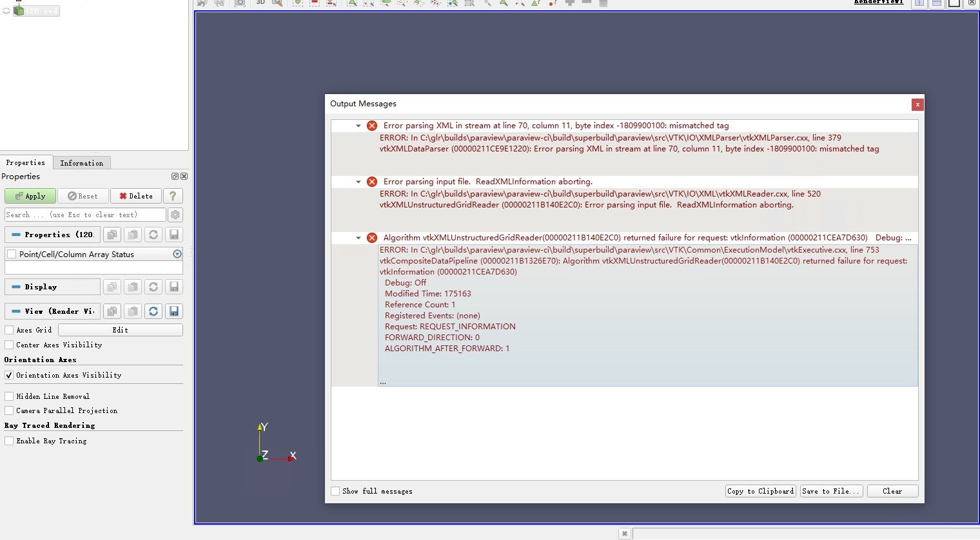The image size is (980, 540).
Task: Copy the Properties section settings
Action: click(x=112, y=235)
